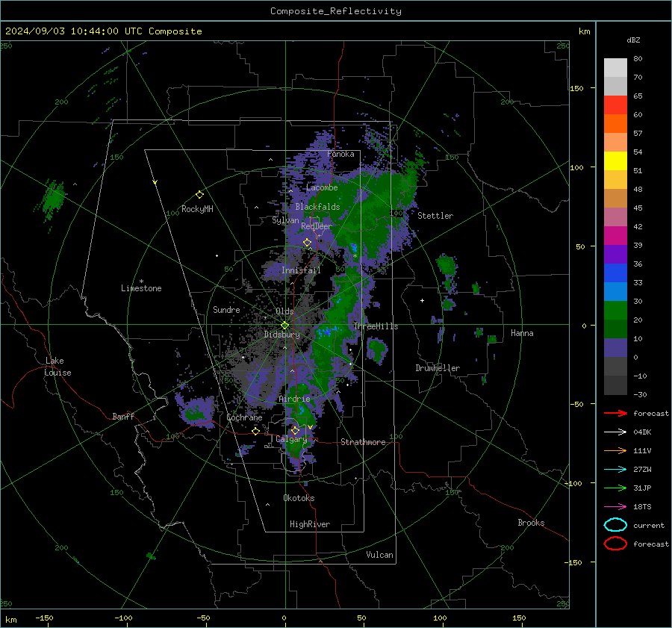Select the slate 10-0 dBZ swatch
The image size is (672, 628).
click(615, 348)
